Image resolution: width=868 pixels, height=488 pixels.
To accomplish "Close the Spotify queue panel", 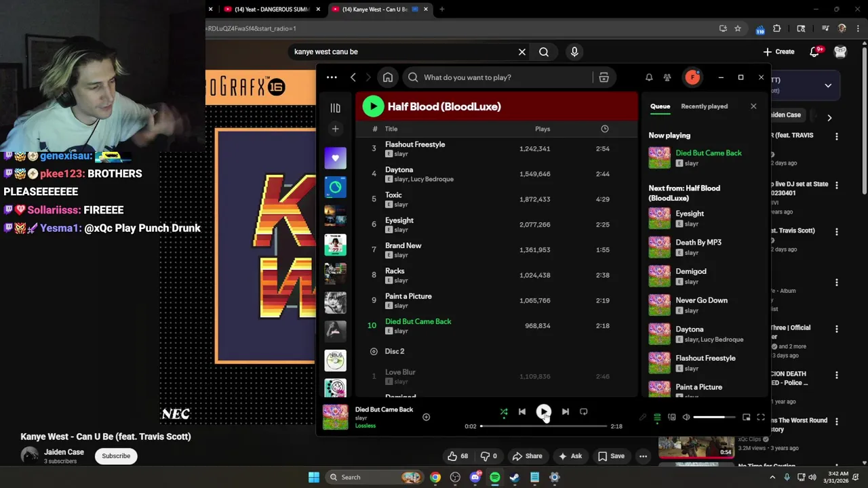I will [753, 106].
